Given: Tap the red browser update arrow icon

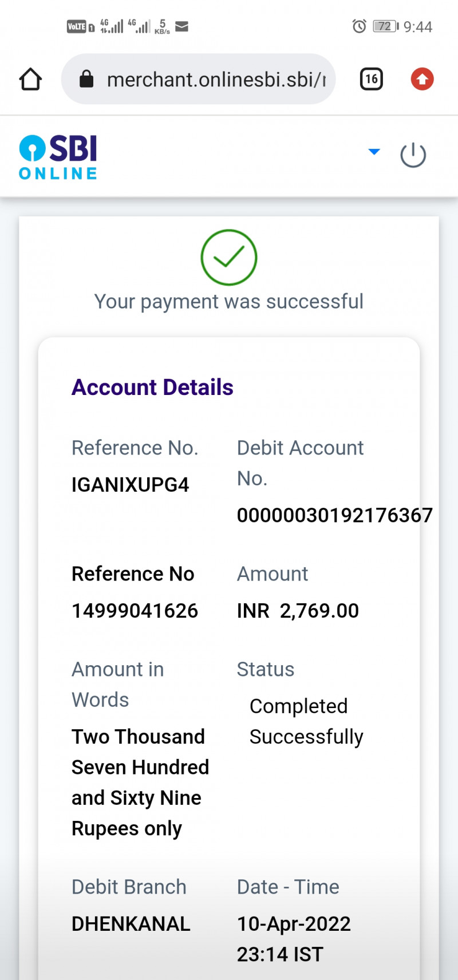Looking at the screenshot, I should 422,79.
